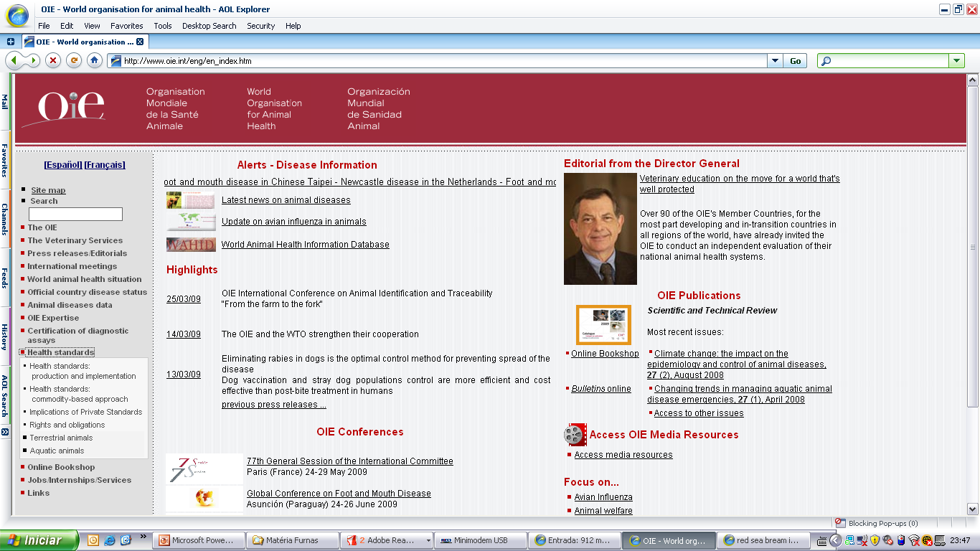
Task: Open the Desktop Search menu
Action: coord(209,26)
